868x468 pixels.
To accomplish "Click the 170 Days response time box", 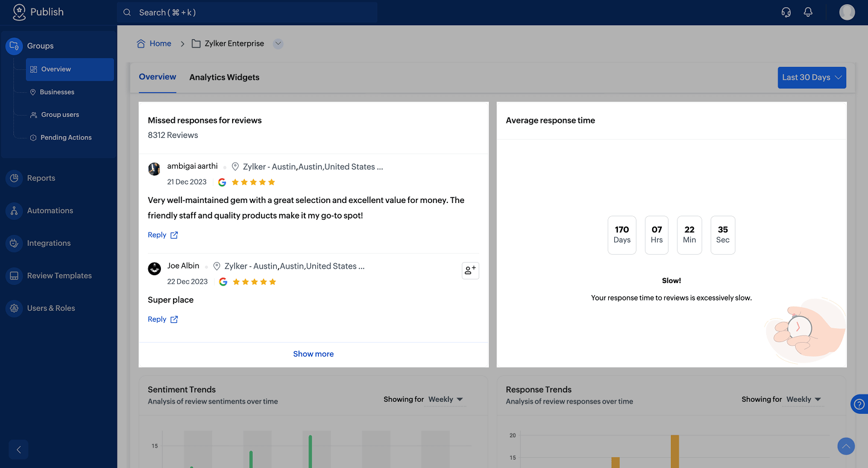I will 622,235.
